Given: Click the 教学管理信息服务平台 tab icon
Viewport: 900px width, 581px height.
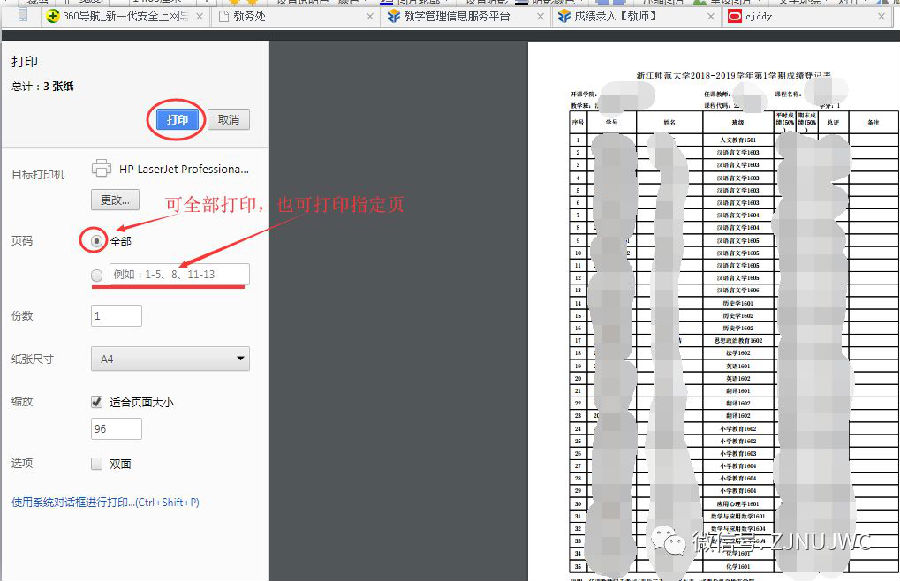Looking at the screenshot, I should coord(390,16).
